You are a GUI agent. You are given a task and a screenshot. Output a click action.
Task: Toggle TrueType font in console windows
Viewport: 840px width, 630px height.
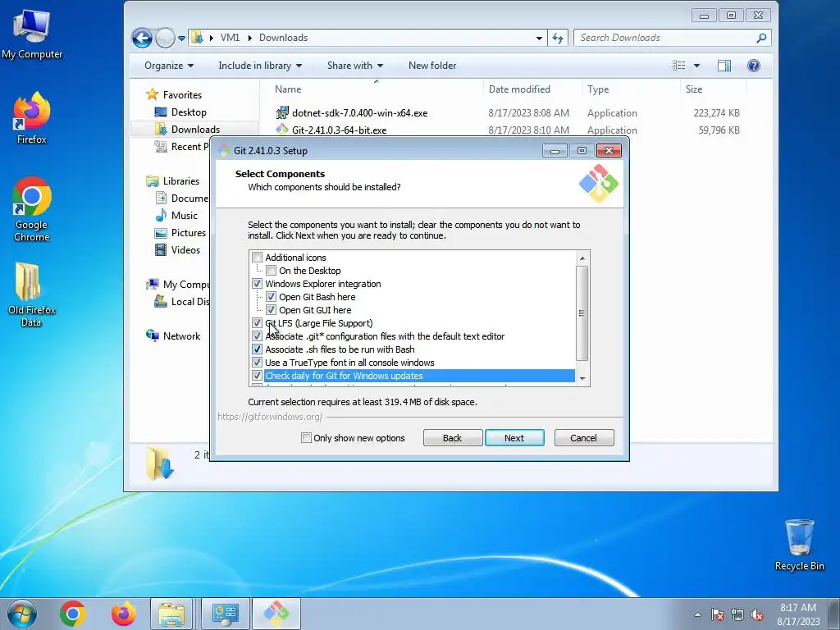257,363
